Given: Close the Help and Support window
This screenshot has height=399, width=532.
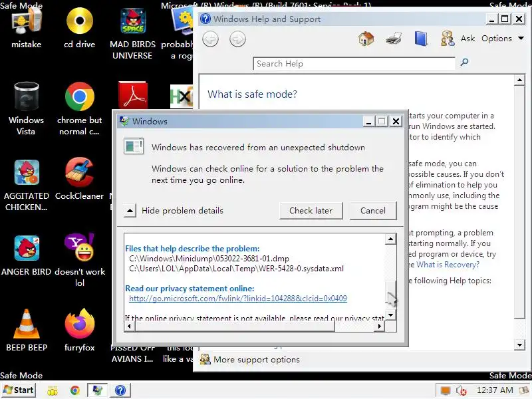Looking at the screenshot, I should tap(519, 19).
